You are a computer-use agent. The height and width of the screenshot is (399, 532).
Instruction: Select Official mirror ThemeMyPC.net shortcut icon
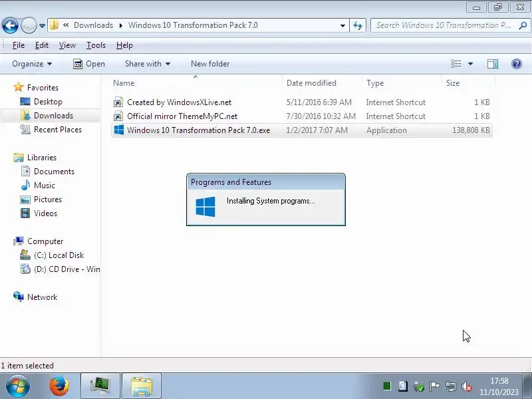(x=118, y=116)
